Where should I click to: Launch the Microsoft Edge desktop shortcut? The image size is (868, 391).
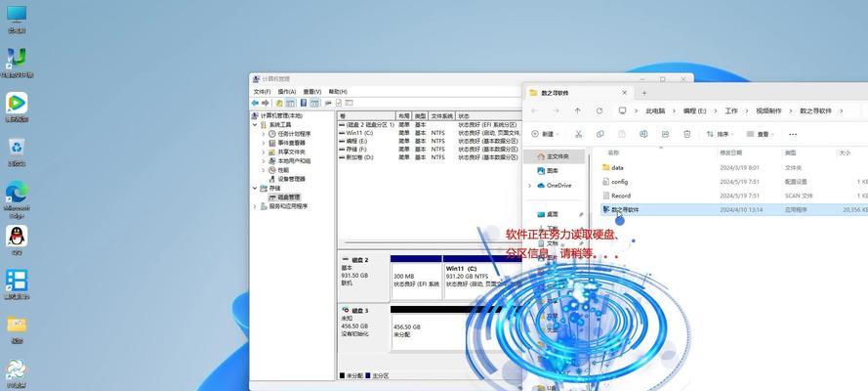coord(17,199)
